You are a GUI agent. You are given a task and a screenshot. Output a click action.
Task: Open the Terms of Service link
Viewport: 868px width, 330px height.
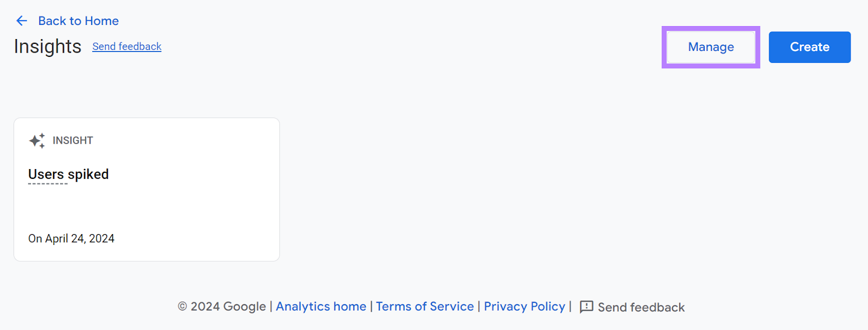coord(424,306)
